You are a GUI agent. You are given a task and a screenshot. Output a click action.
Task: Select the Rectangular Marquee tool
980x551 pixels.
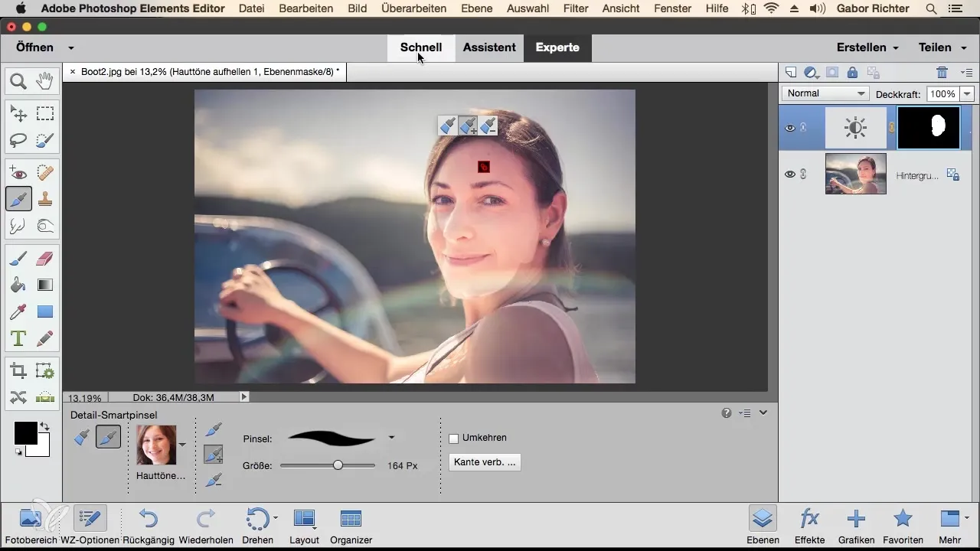tap(45, 114)
